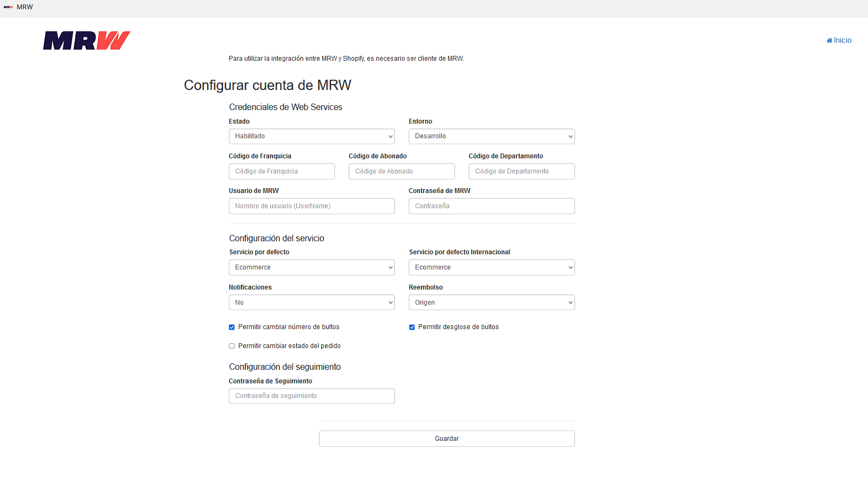Uncheck Permitir desglose de bultos
Image resolution: width=868 pixels, height=488 pixels.
(x=412, y=328)
